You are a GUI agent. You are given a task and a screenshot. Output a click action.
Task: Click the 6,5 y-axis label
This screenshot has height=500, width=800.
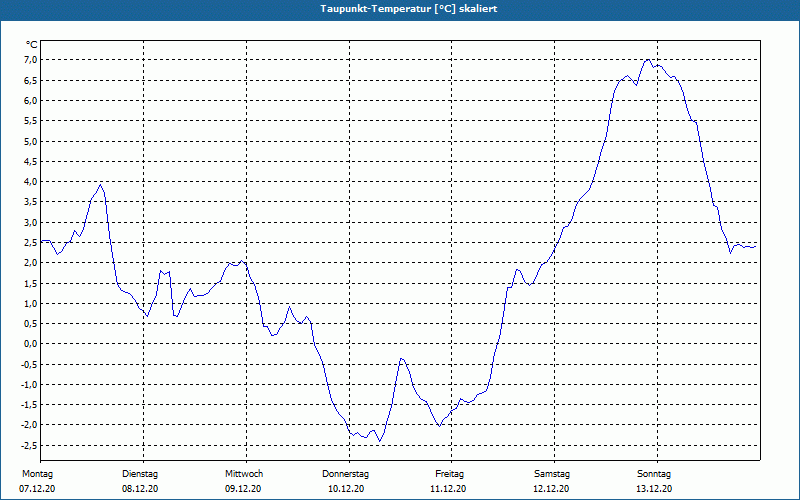30,80
